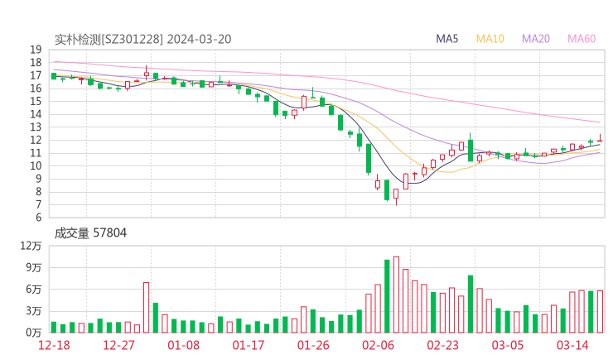Click the long green candlestick spanning 9.5 to 11.7
The width and height of the screenshot is (613, 364).
click(x=369, y=158)
